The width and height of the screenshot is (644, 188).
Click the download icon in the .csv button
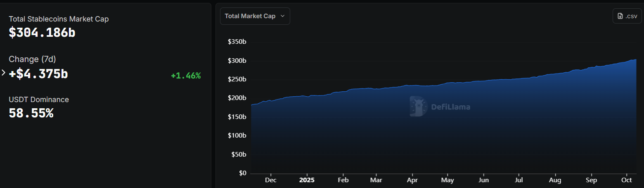[x=620, y=16]
